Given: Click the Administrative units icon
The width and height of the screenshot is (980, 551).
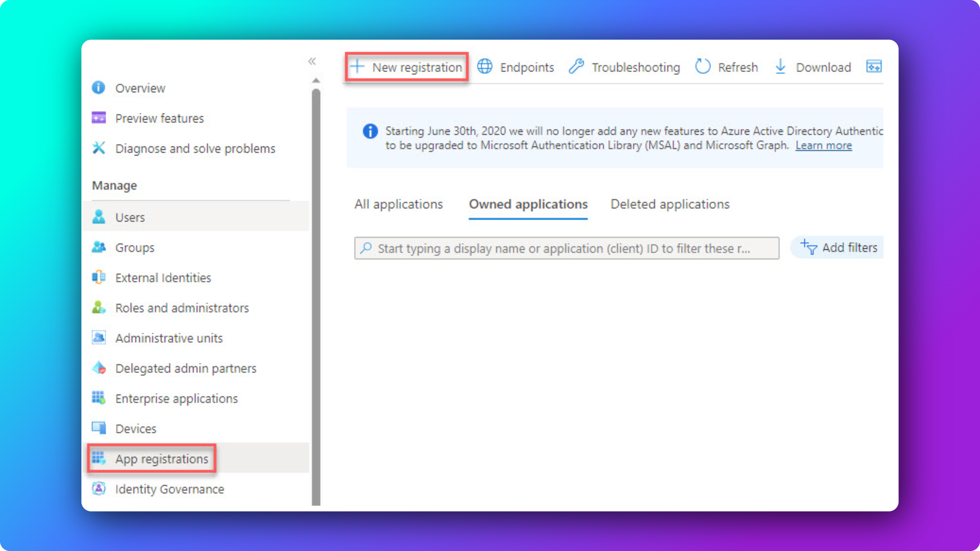Looking at the screenshot, I should [x=98, y=338].
